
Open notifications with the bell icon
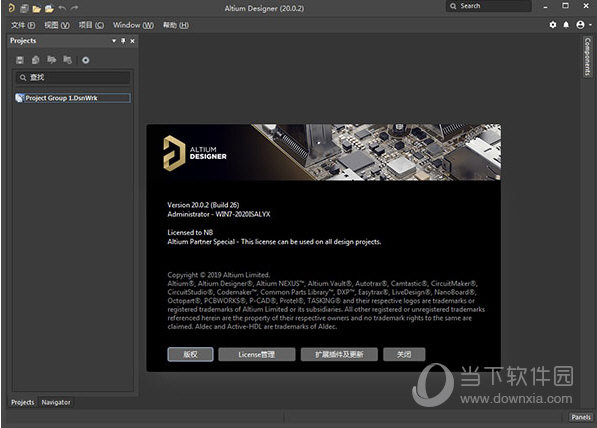(x=566, y=25)
